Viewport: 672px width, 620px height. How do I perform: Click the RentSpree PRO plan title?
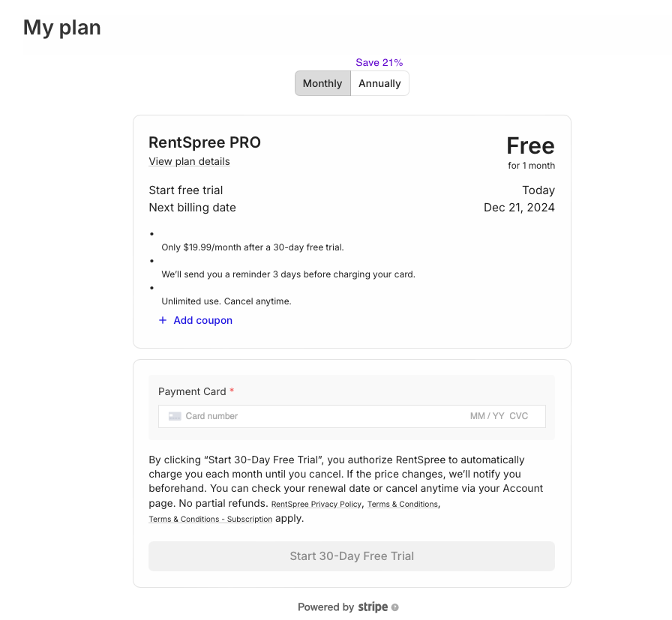pyautogui.click(x=205, y=142)
